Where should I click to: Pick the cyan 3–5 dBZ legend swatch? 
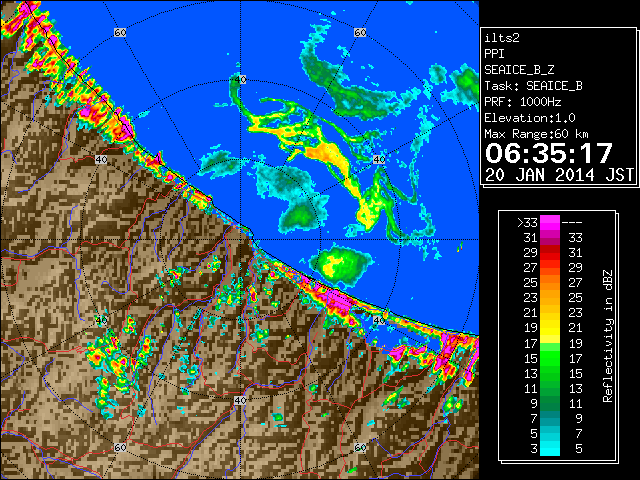coord(550,449)
